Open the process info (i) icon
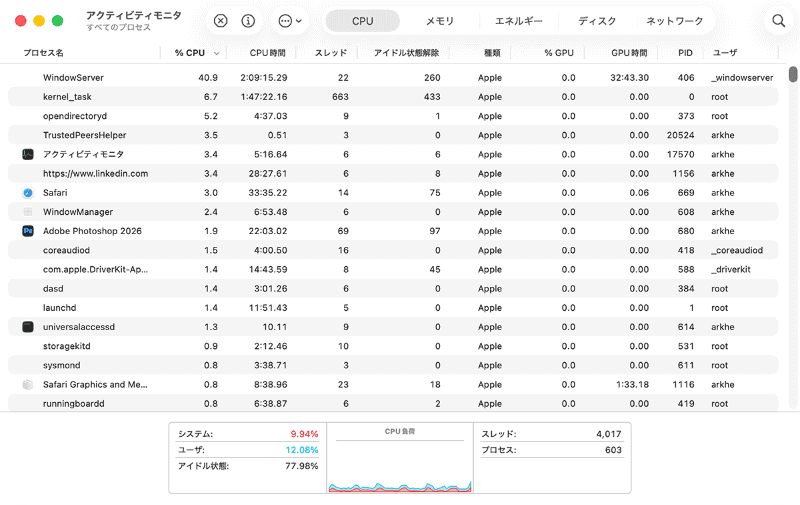 248,21
